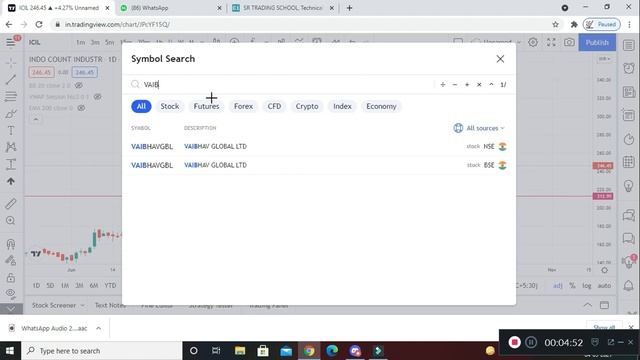This screenshot has height=360, width=640.
Task: Insert the minus operator in search
Action: (455, 84)
